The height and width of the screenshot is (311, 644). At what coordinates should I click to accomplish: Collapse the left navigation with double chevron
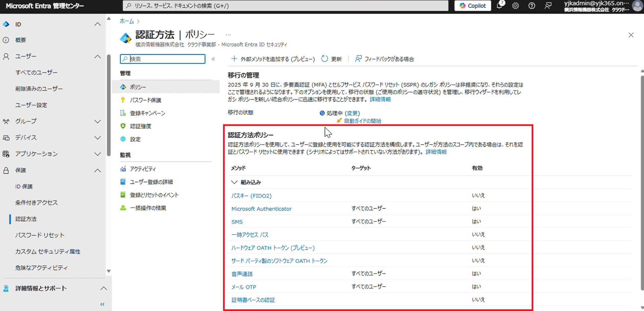(x=102, y=304)
